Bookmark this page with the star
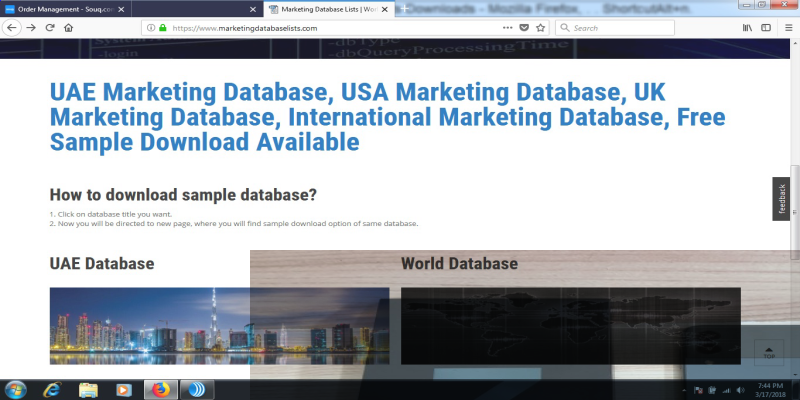Image resolution: width=800 pixels, height=400 pixels. tap(540, 28)
